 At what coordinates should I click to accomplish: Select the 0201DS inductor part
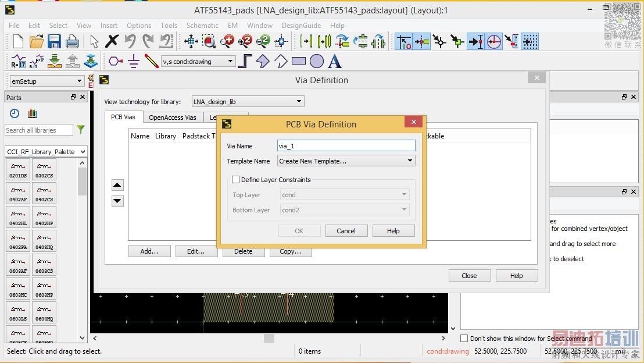[18, 169]
